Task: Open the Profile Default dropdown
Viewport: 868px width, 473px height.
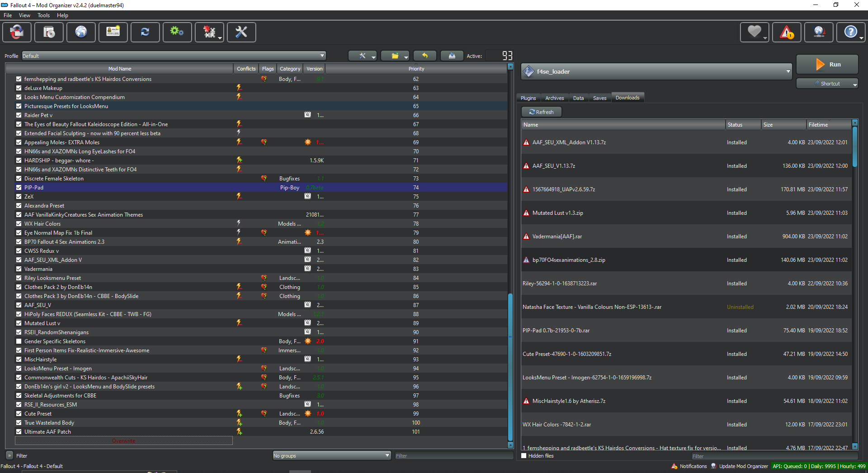Action: 174,56
